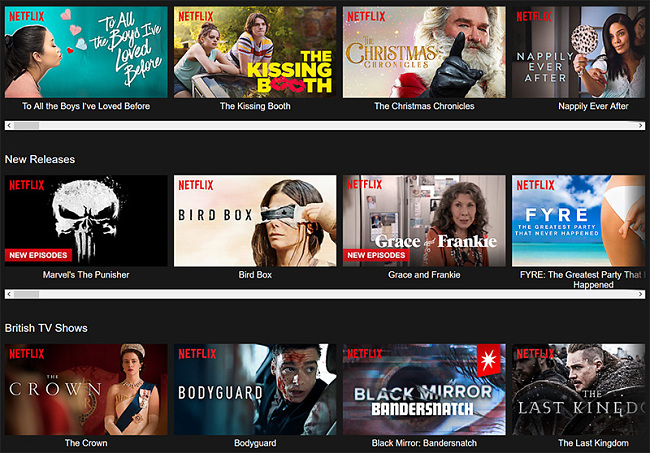Click the 'To All the Boys I've Loved Before' title
The image size is (650, 453).
click(86, 106)
